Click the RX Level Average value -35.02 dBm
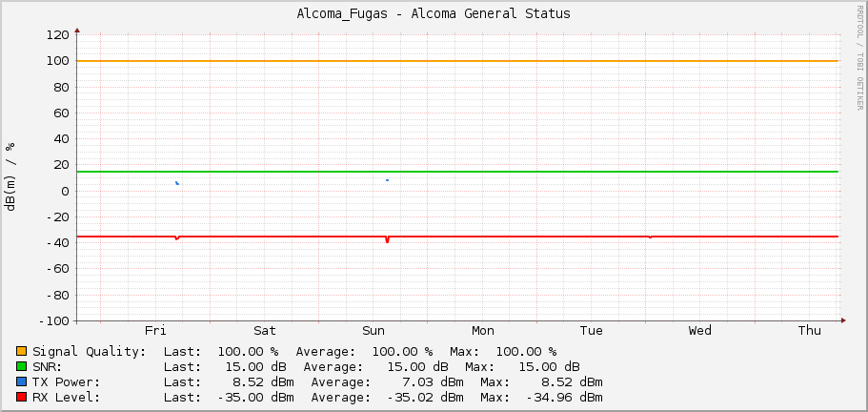The width and height of the screenshot is (868, 412). click(x=425, y=397)
